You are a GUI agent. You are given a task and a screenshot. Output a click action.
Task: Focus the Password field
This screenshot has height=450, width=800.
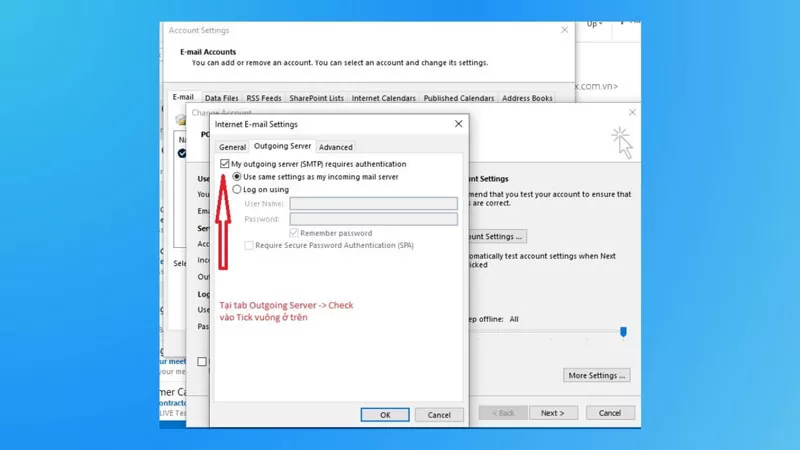click(373, 219)
